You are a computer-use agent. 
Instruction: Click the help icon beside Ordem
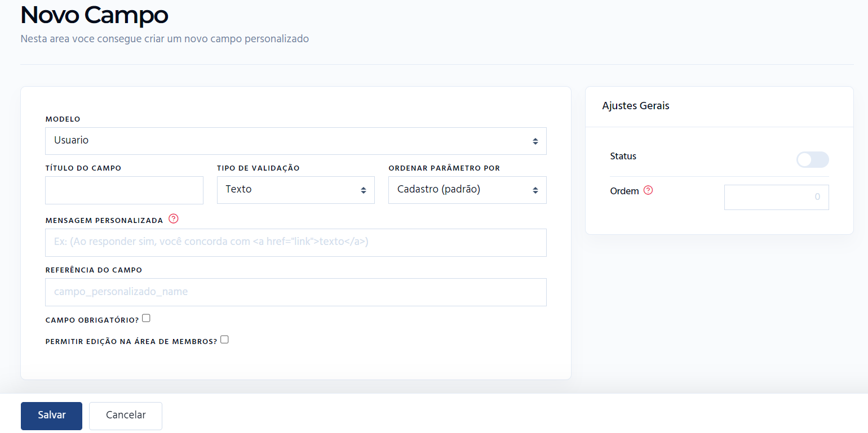point(648,191)
